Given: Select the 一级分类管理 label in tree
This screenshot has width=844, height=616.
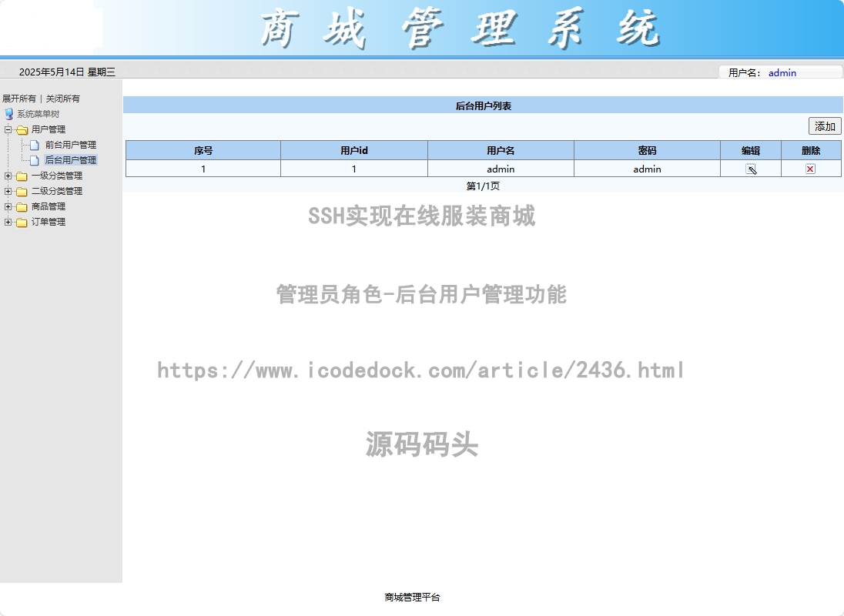Looking at the screenshot, I should 57,176.
